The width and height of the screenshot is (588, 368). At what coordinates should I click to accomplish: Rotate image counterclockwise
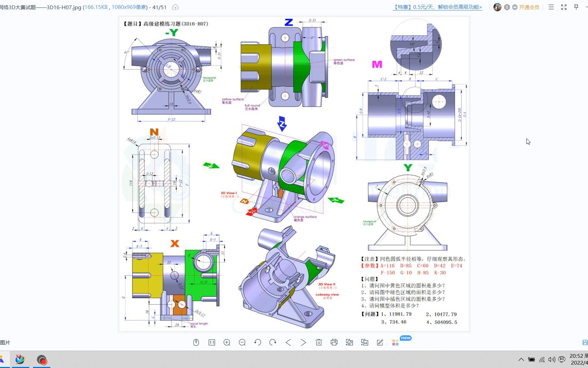[258, 342]
